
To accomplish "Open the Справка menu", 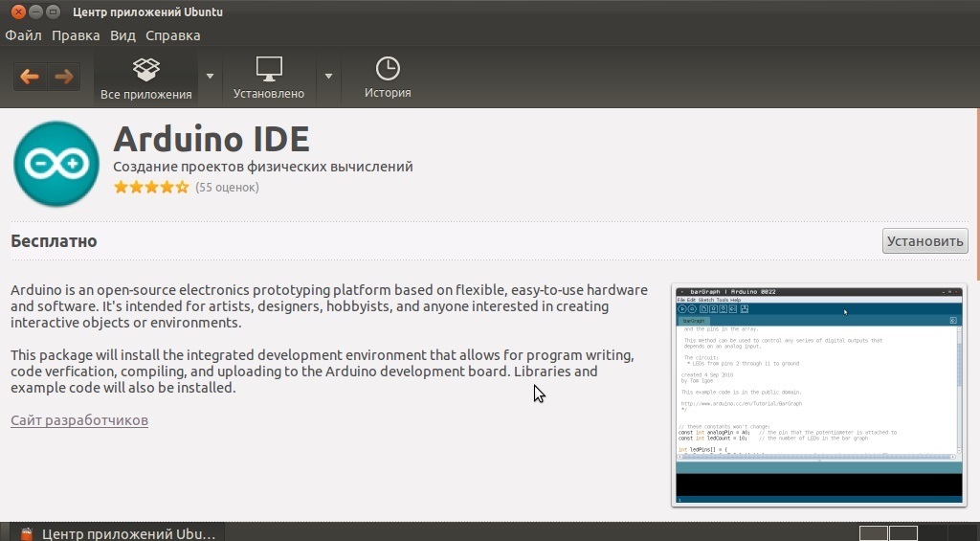I will click(173, 35).
